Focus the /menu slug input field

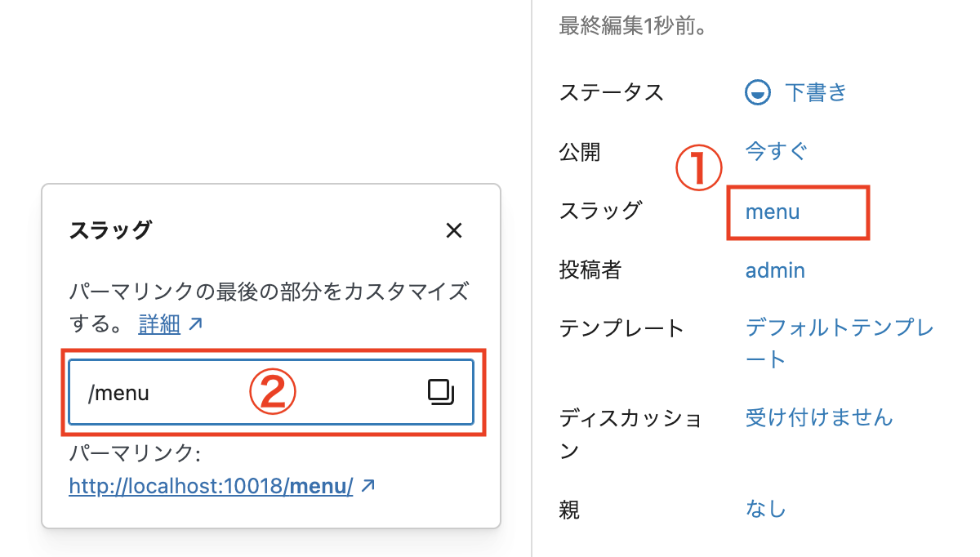pos(245,393)
